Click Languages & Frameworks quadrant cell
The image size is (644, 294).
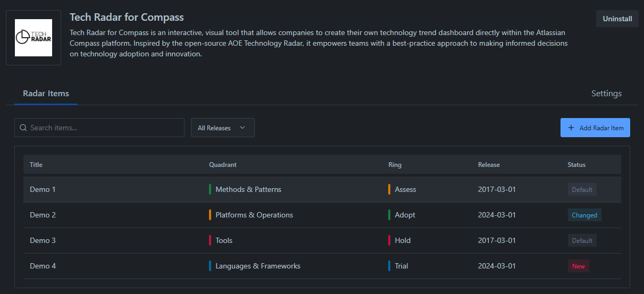click(257, 266)
